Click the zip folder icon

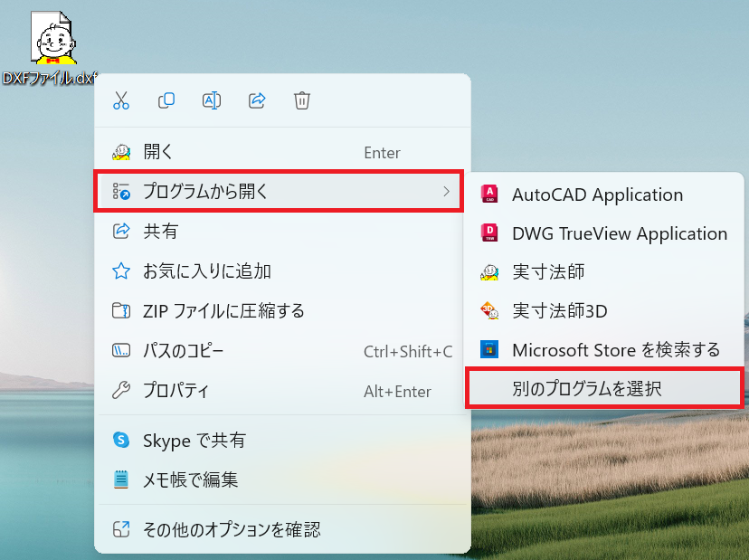coord(121,310)
